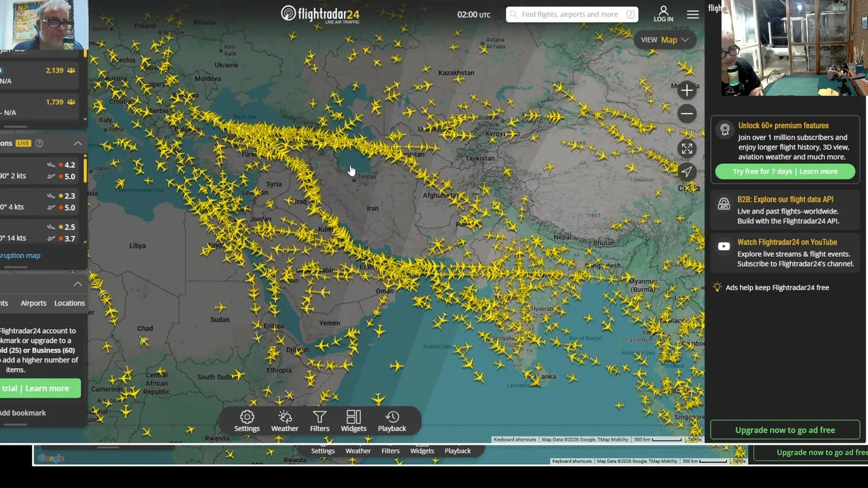Click Keyboard shortcuts link beside Map Data ©2026
The width and height of the screenshot is (868, 488).
(x=515, y=439)
